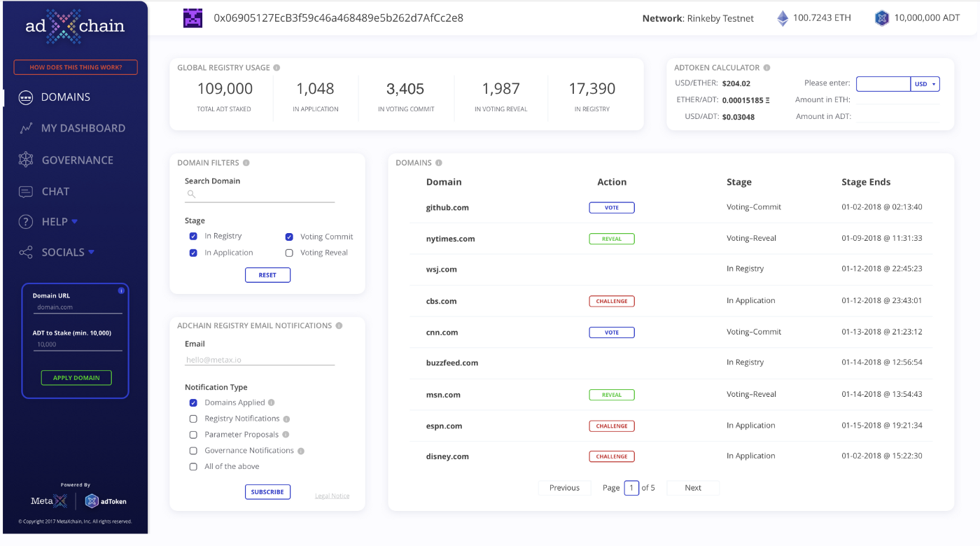Uncheck the In Registry stage filter
This screenshot has width=980, height=546.
click(193, 237)
